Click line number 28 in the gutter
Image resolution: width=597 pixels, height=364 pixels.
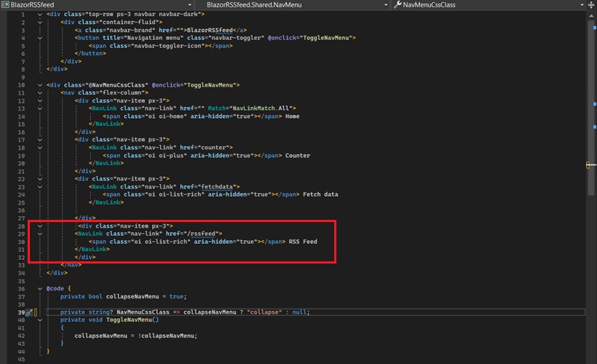21,226
